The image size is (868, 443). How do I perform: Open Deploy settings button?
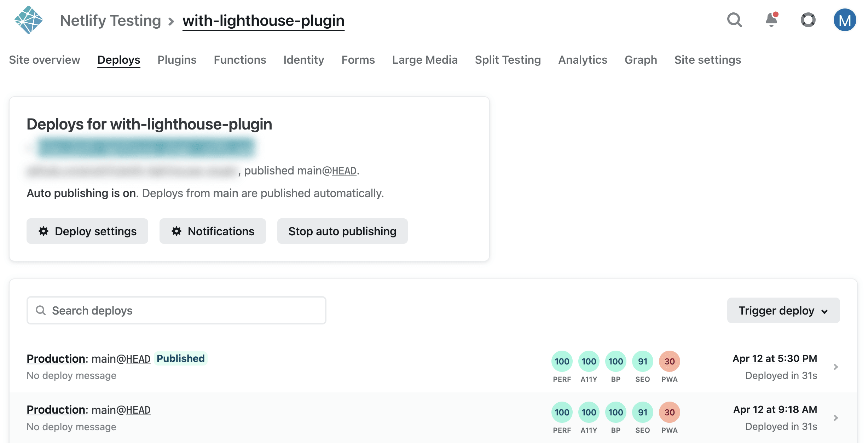(x=87, y=231)
